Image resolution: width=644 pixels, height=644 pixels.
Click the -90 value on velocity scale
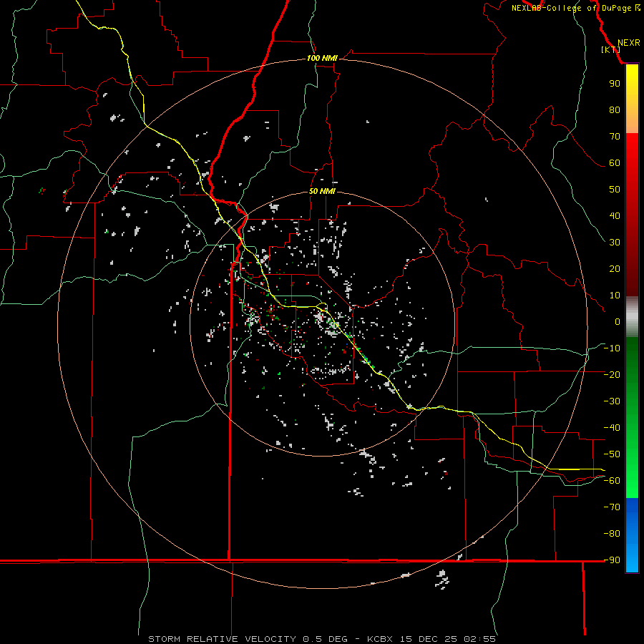(x=612, y=560)
